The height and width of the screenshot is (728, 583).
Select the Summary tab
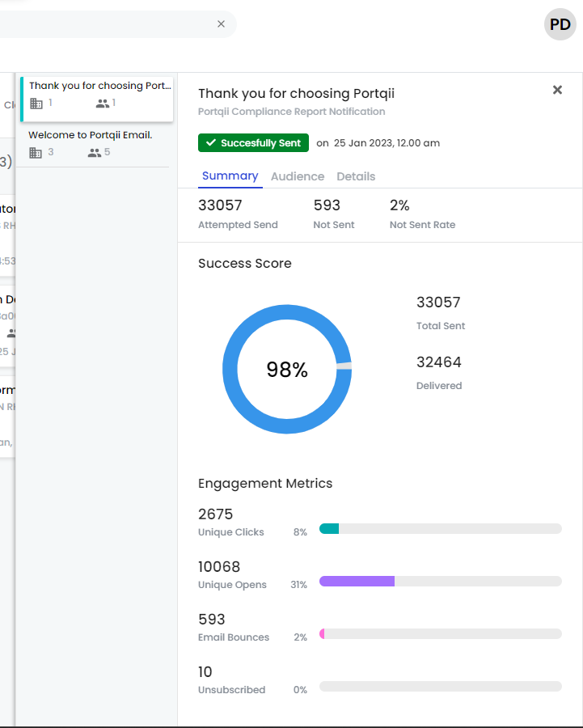click(230, 176)
